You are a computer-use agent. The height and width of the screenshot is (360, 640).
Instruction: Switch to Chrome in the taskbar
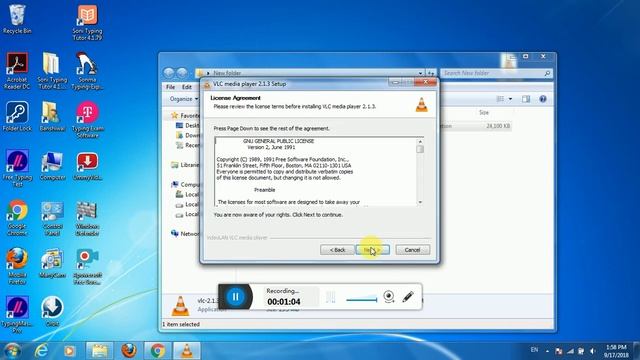[x=158, y=351]
